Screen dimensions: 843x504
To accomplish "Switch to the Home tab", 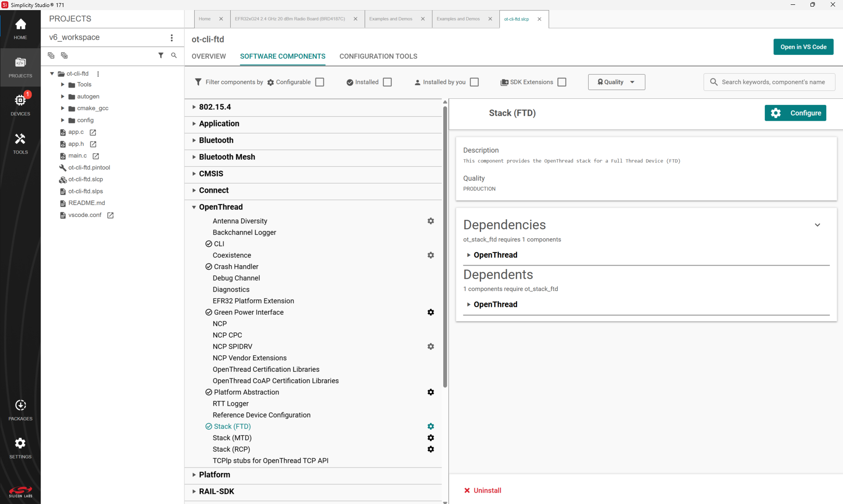I will (204, 19).
